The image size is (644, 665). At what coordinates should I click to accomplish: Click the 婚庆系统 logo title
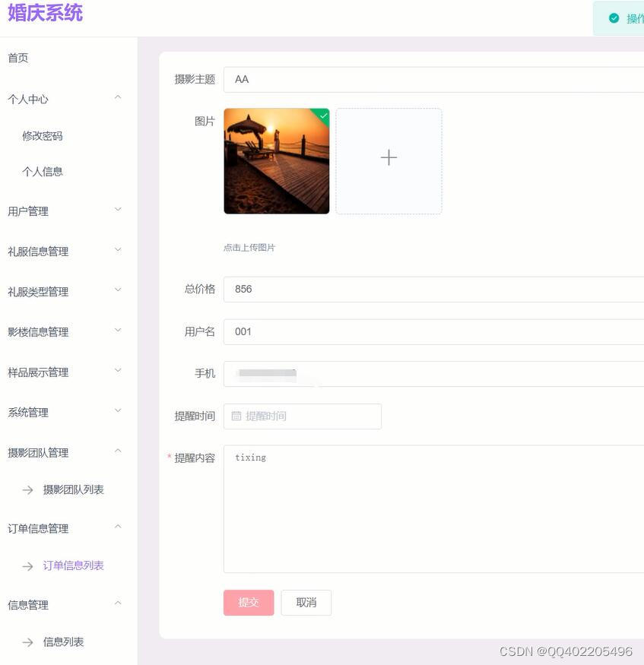(x=45, y=13)
